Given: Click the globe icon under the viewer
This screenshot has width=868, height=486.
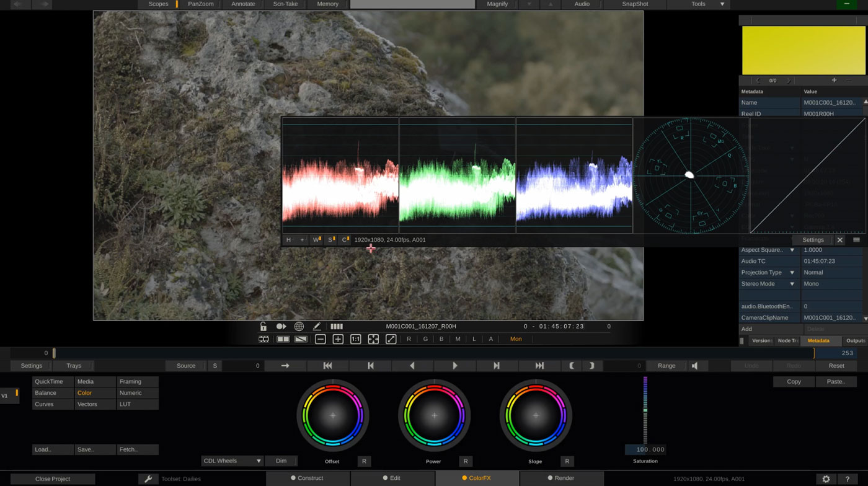Looking at the screenshot, I should click(299, 327).
